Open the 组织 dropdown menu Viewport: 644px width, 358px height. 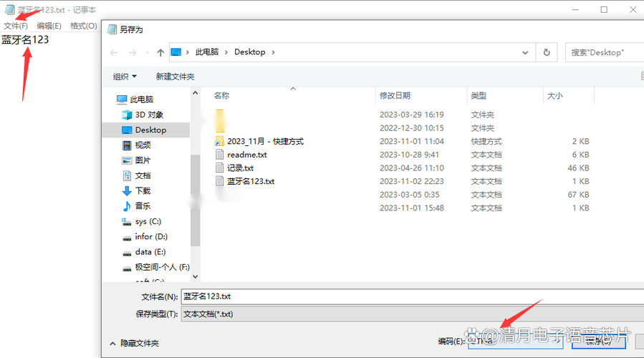tap(125, 77)
